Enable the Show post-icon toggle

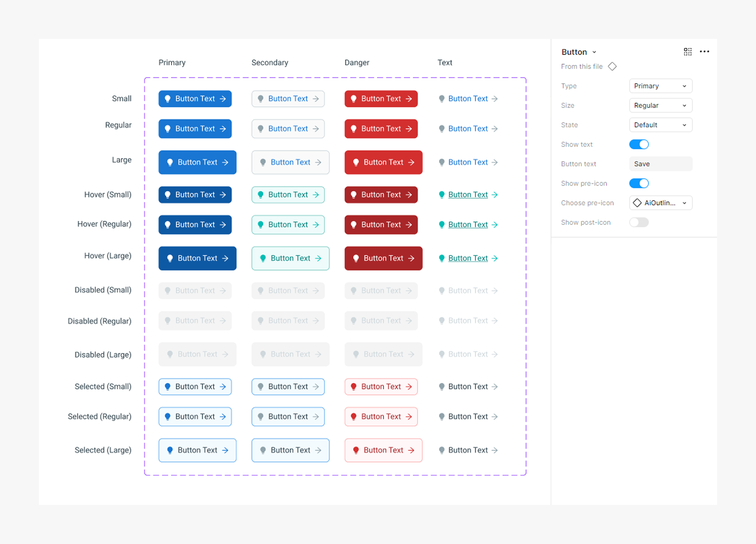(x=639, y=222)
